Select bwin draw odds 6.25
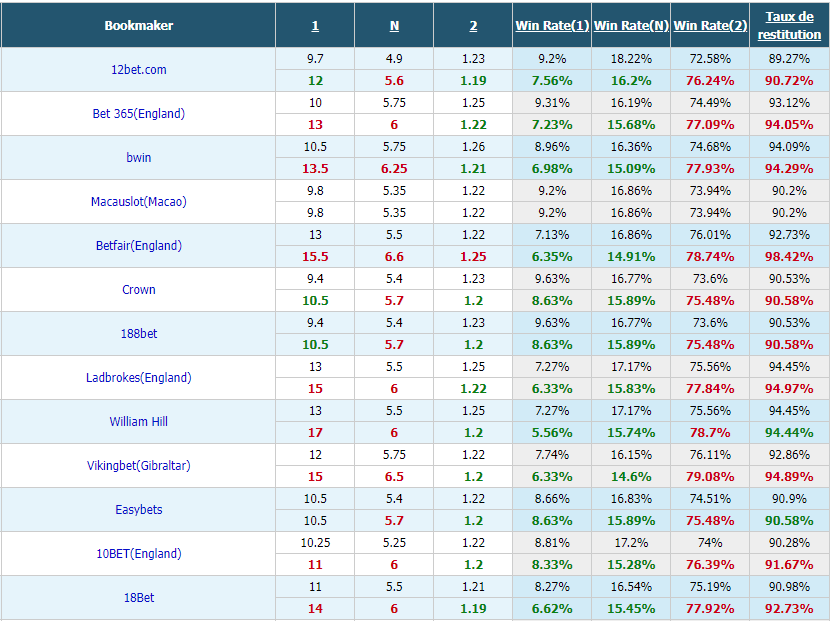831x621 pixels. [x=394, y=168]
